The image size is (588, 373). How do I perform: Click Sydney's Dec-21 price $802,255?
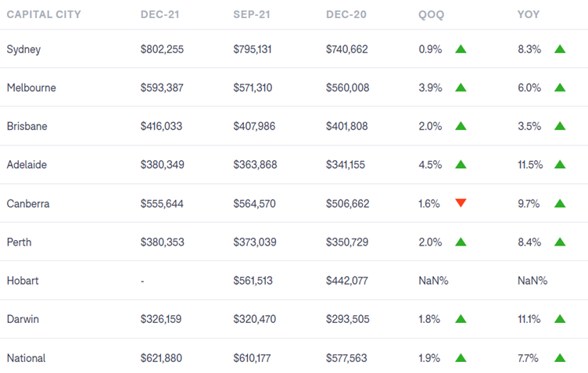click(x=162, y=49)
